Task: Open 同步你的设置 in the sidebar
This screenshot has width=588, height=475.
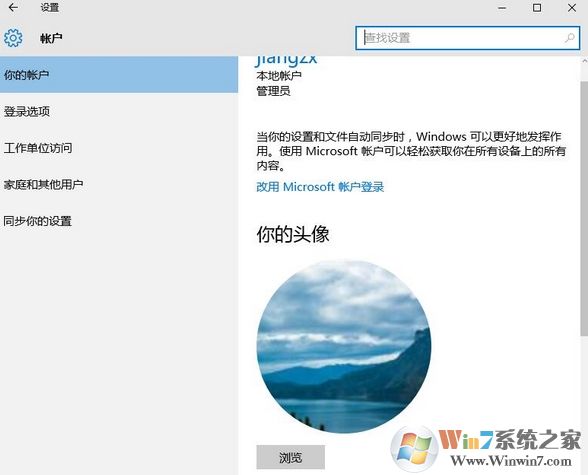Action: (119, 221)
